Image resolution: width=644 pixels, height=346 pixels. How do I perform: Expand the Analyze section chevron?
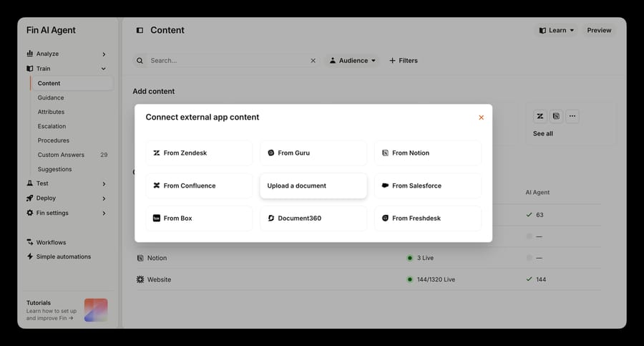(104, 54)
